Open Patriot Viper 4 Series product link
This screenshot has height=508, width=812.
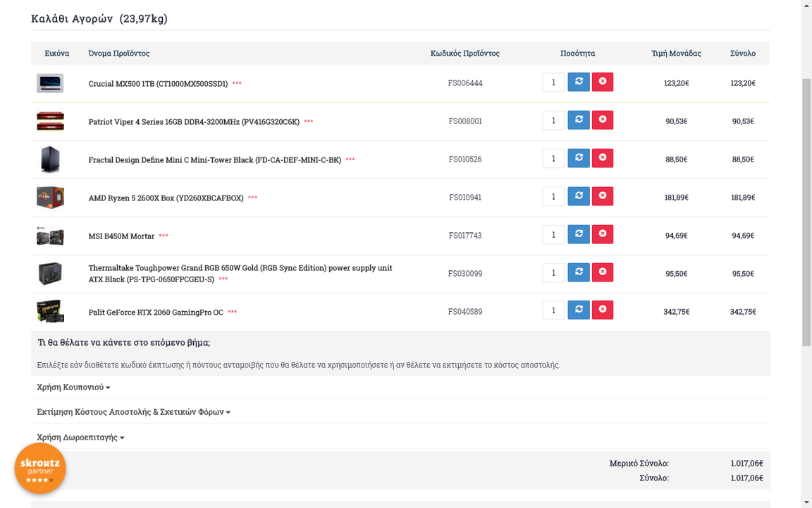click(194, 122)
